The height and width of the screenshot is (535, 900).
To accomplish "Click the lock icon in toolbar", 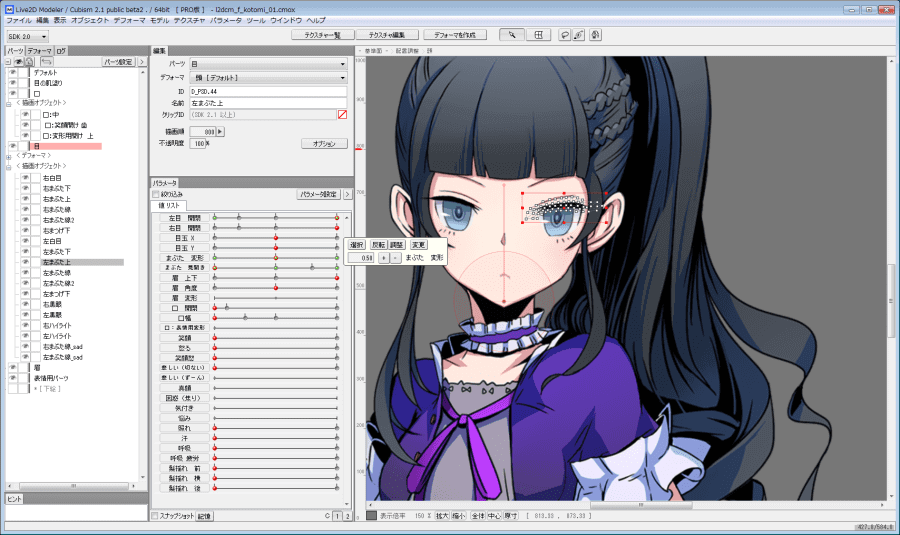I will pos(595,35).
